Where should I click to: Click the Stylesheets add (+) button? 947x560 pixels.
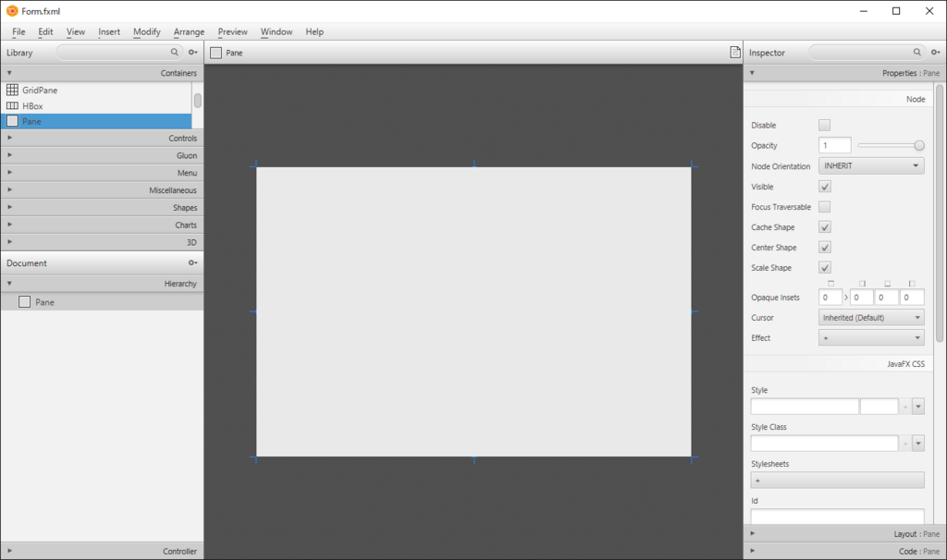(x=837, y=481)
